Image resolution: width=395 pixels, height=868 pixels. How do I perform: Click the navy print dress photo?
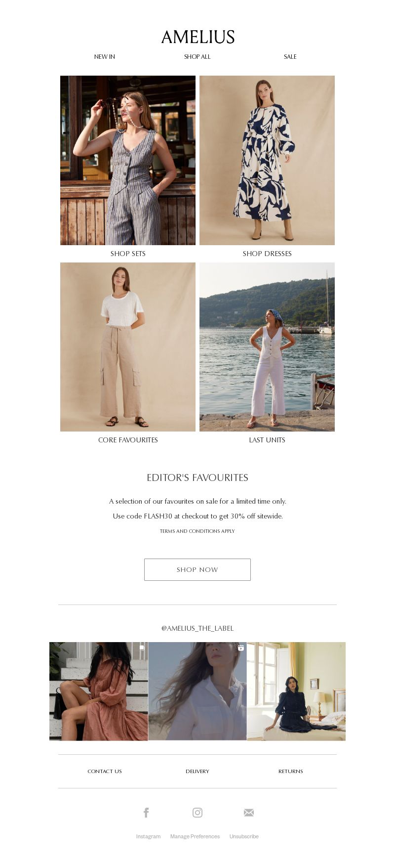tap(267, 160)
